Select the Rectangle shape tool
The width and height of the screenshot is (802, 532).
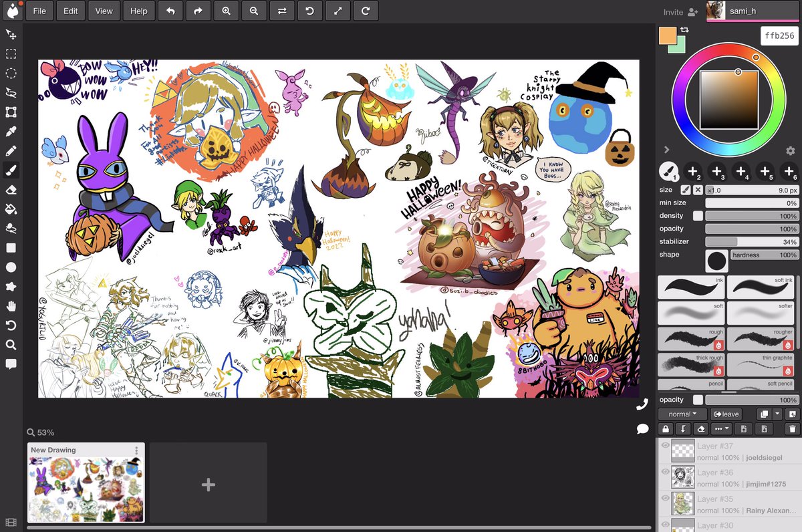tap(11, 247)
